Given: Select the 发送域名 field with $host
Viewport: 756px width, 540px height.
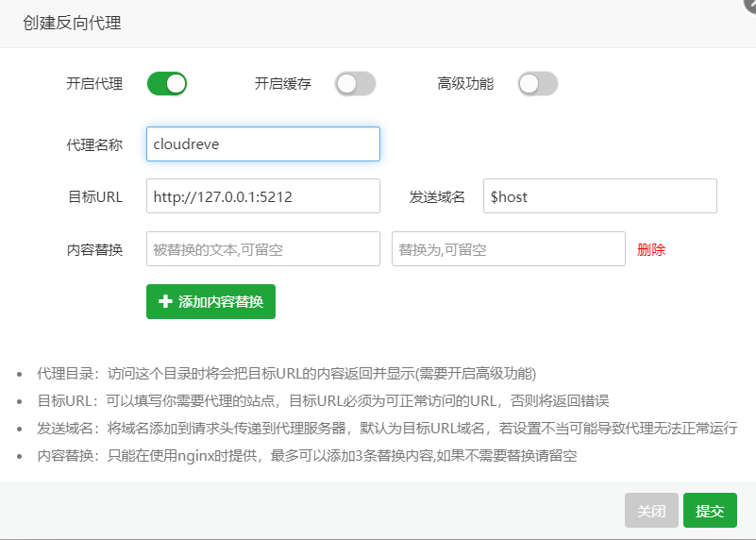Looking at the screenshot, I should pos(599,196).
